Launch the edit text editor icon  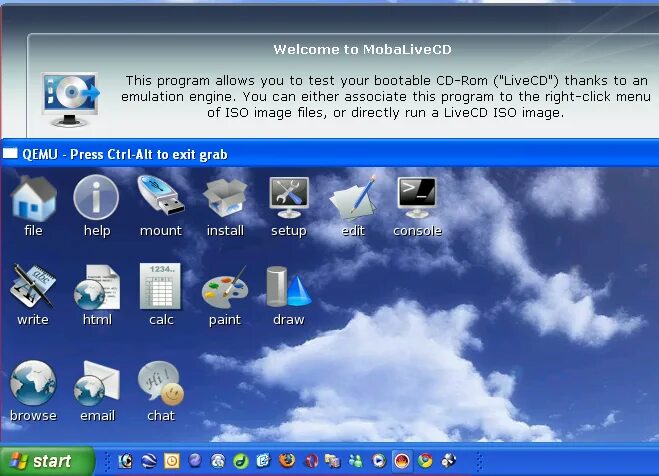tap(353, 199)
